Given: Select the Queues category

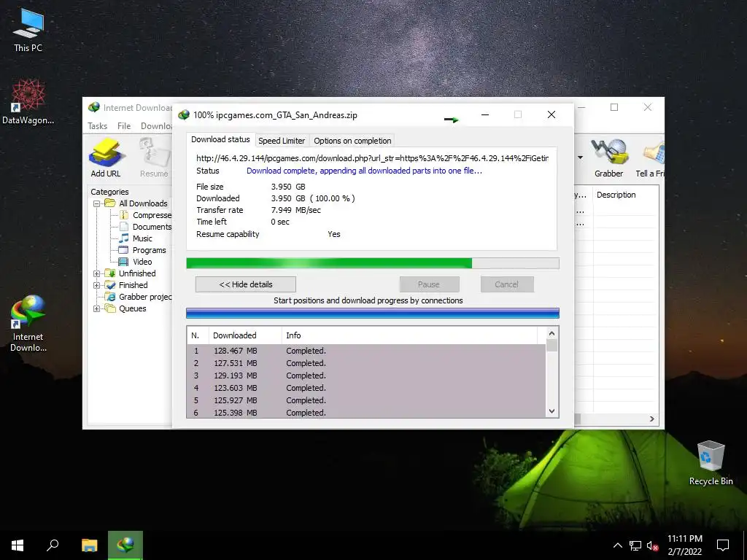Looking at the screenshot, I should coord(125,308).
